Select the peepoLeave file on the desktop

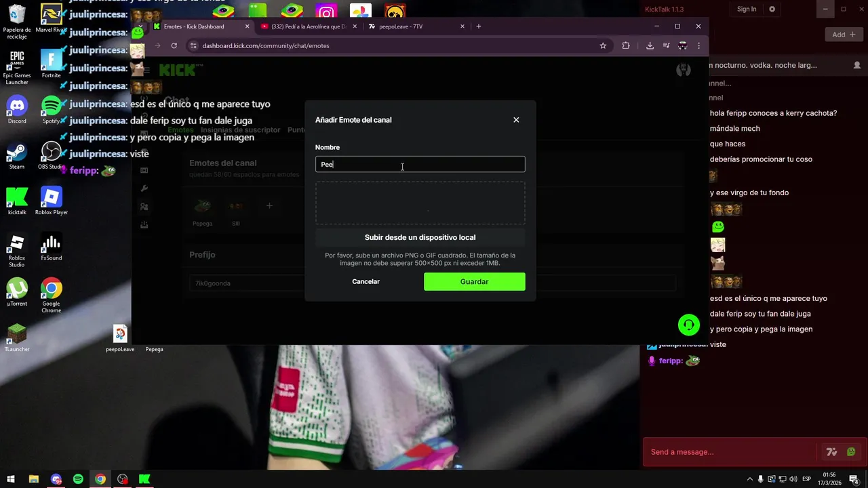click(120, 338)
